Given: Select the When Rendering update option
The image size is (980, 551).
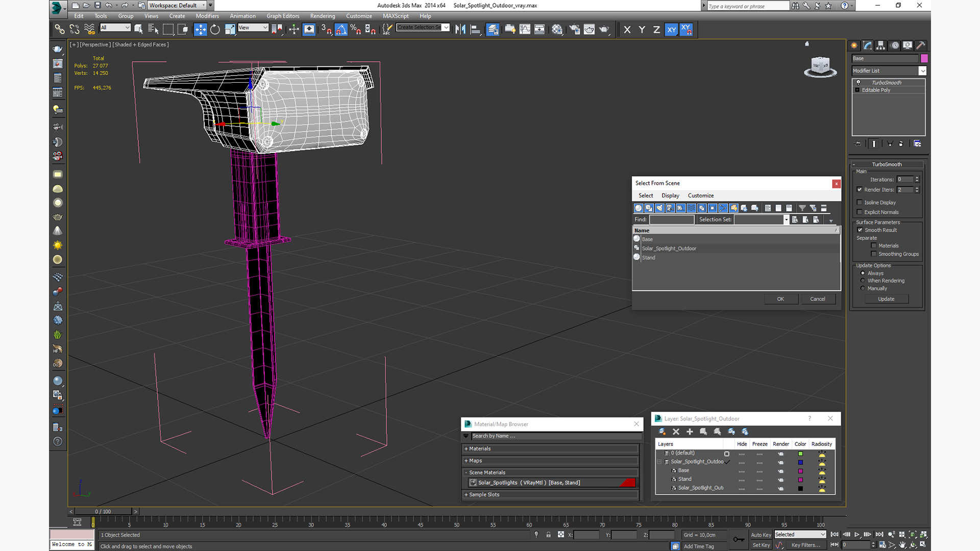Looking at the screenshot, I should click(863, 281).
